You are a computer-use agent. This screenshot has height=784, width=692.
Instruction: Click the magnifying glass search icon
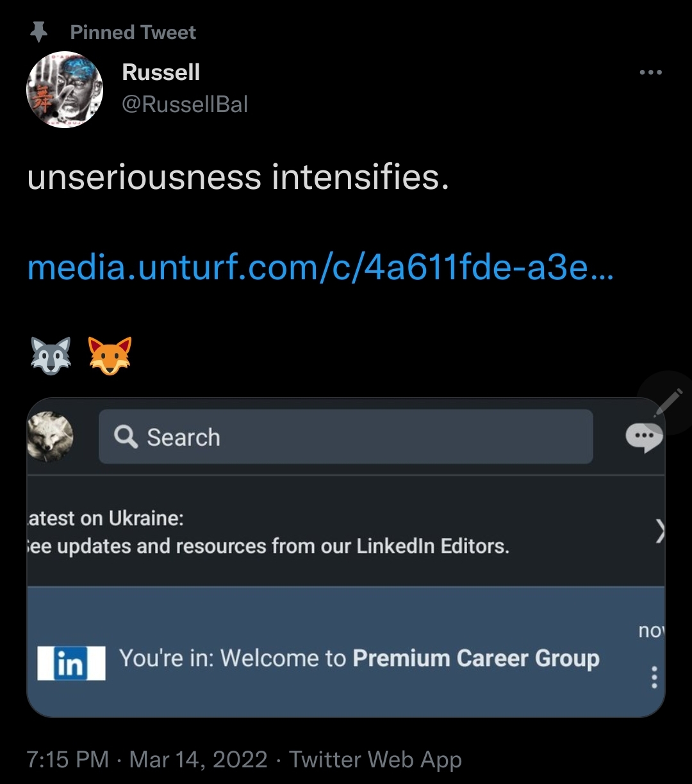pos(126,437)
